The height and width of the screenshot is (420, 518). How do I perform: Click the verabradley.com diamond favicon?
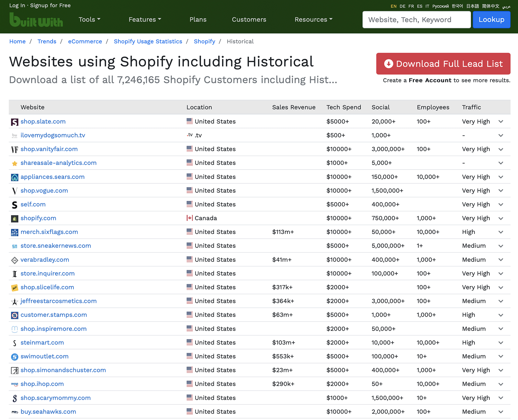coord(15,260)
